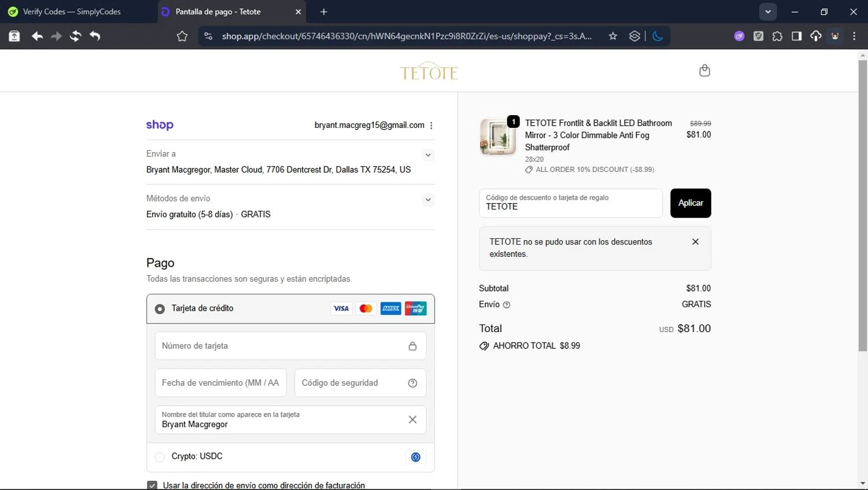Go forward with browser forward arrow

click(x=56, y=36)
